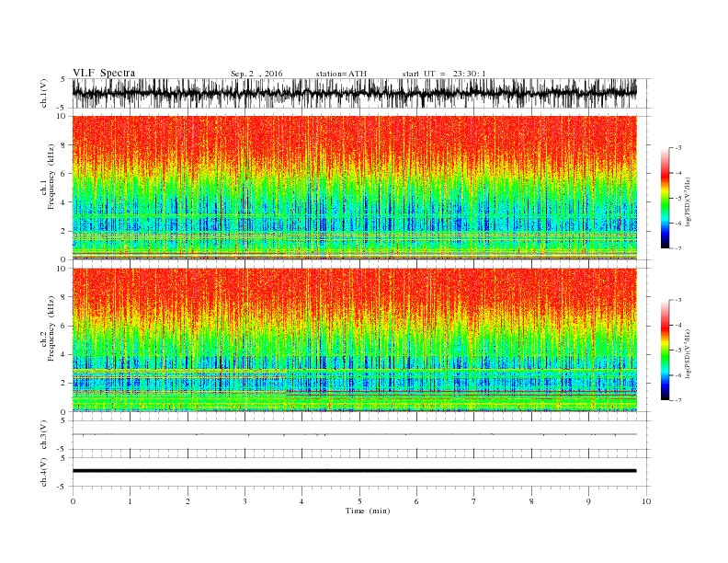Click the colorbar beside the ch.2 spectrogram
Screen dimensions: 728x563
(x=665, y=350)
